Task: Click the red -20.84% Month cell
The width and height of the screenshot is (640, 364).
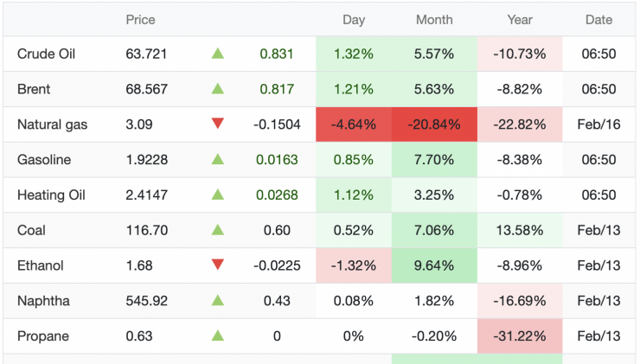Action: pyautogui.click(x=434, y=125)
